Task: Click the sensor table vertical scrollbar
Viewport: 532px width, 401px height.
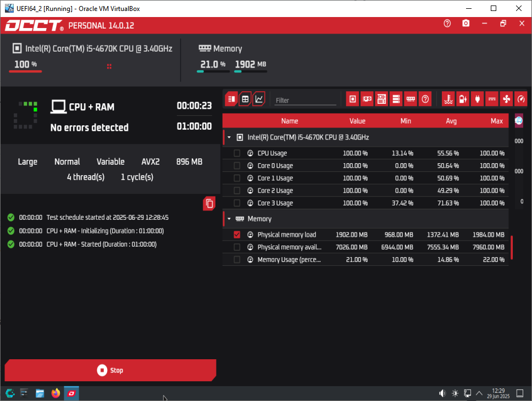Action: (x=512, y=247)
